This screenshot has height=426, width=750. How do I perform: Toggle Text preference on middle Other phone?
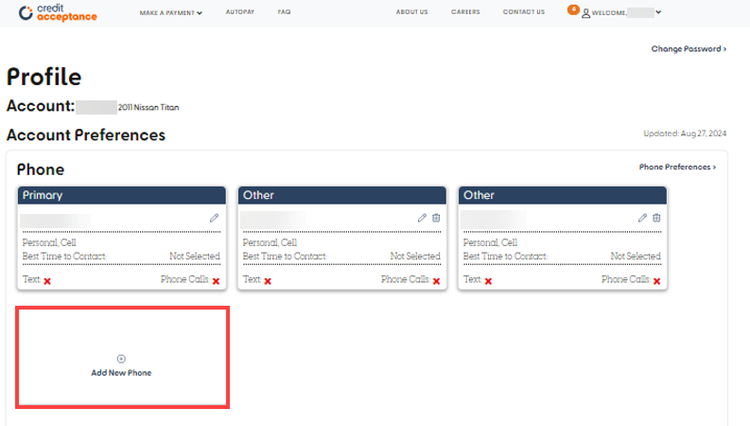267,282
